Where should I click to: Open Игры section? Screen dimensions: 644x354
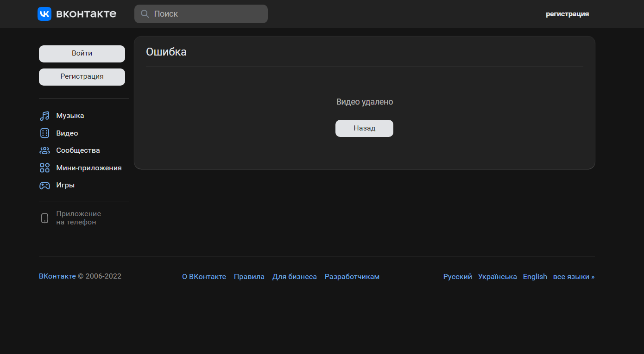tap(65, 185)
